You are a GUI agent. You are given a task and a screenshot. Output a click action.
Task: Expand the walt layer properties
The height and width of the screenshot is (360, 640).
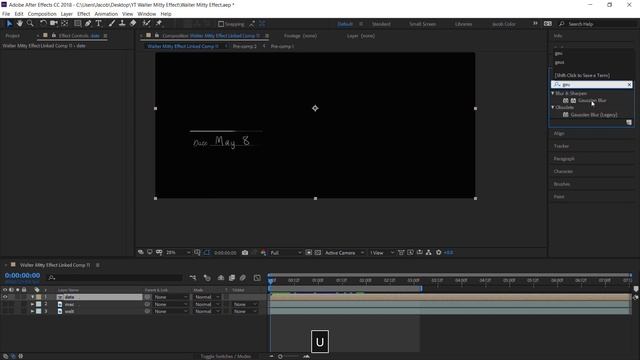click(32, 311)
